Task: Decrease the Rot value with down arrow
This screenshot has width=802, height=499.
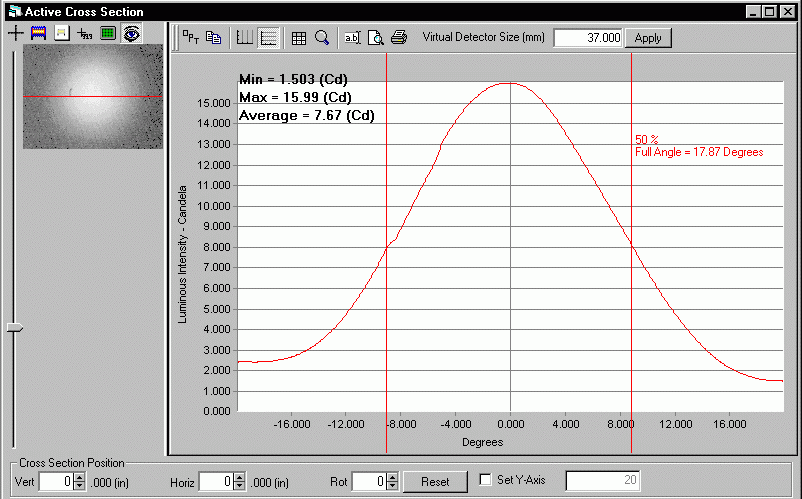Action: click(x=392, y=486)
